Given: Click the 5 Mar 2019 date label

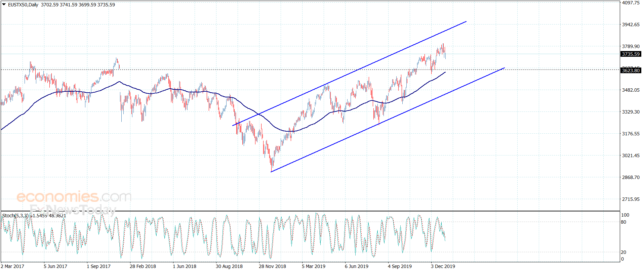Looking at the screenshot, I should (314, 266).
